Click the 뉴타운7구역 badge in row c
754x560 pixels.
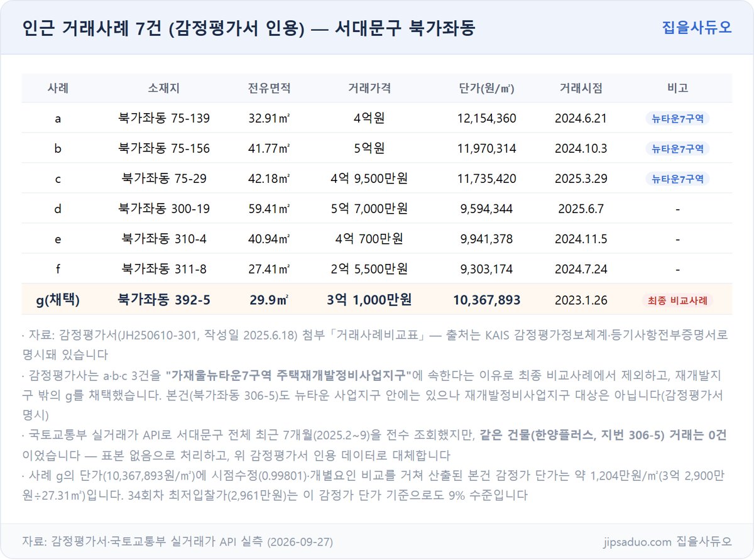677,178
